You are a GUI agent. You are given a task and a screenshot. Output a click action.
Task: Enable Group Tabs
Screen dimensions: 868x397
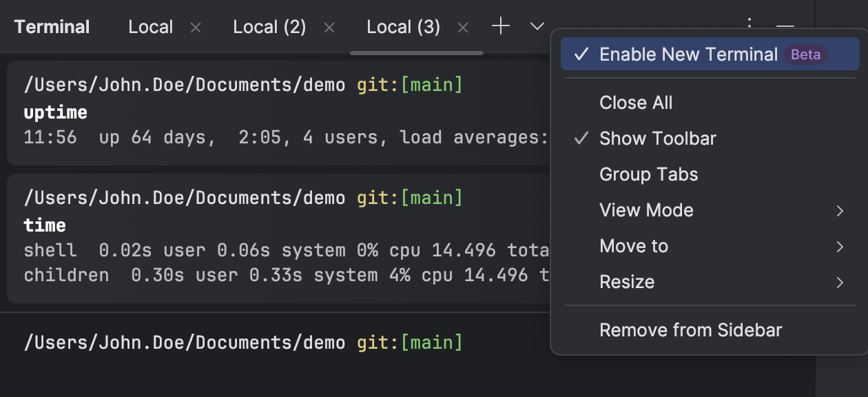click(x=648, y=174)
